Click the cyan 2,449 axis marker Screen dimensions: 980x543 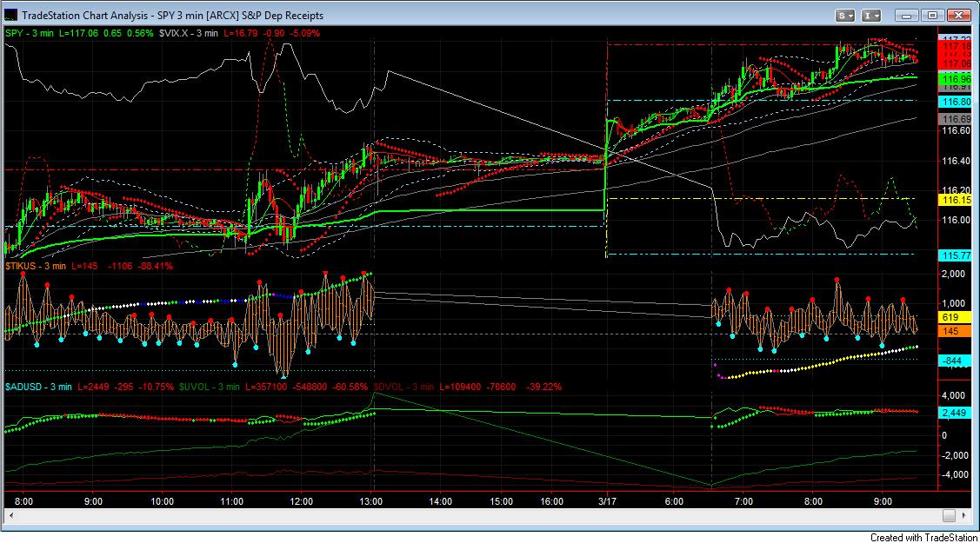coord(955,413)
